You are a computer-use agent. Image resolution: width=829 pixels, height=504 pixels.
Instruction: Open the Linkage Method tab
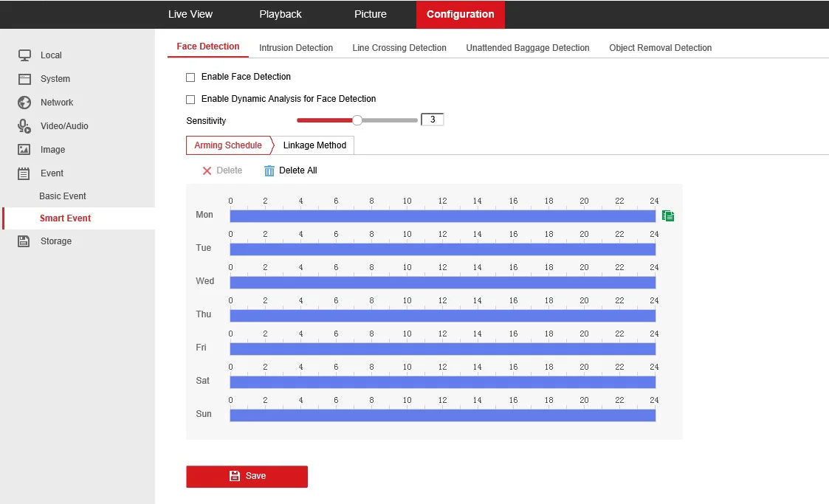coord(314,145)
